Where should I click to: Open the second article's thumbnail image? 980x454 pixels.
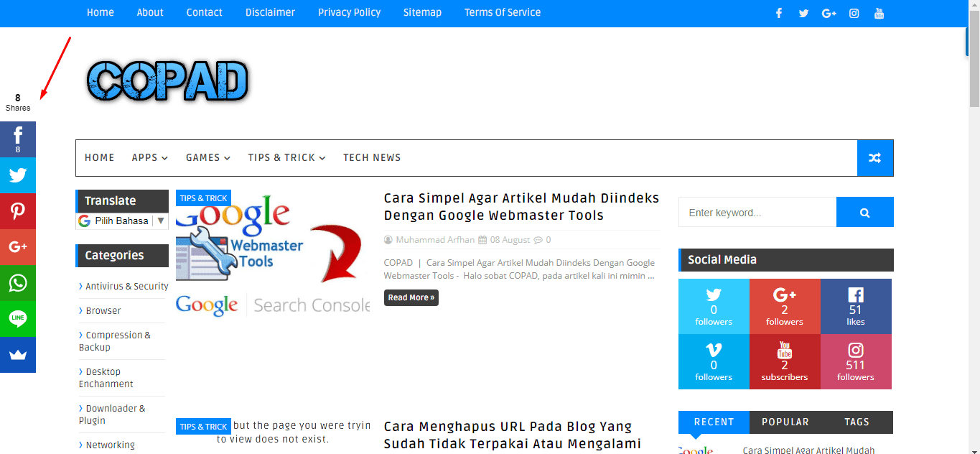point(273,436)
